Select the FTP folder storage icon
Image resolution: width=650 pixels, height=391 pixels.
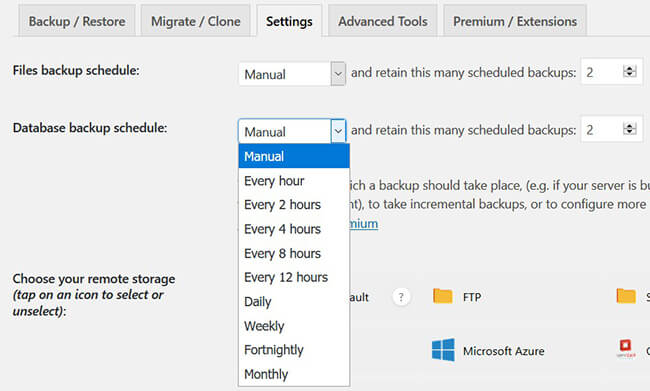tap(442, 296)
